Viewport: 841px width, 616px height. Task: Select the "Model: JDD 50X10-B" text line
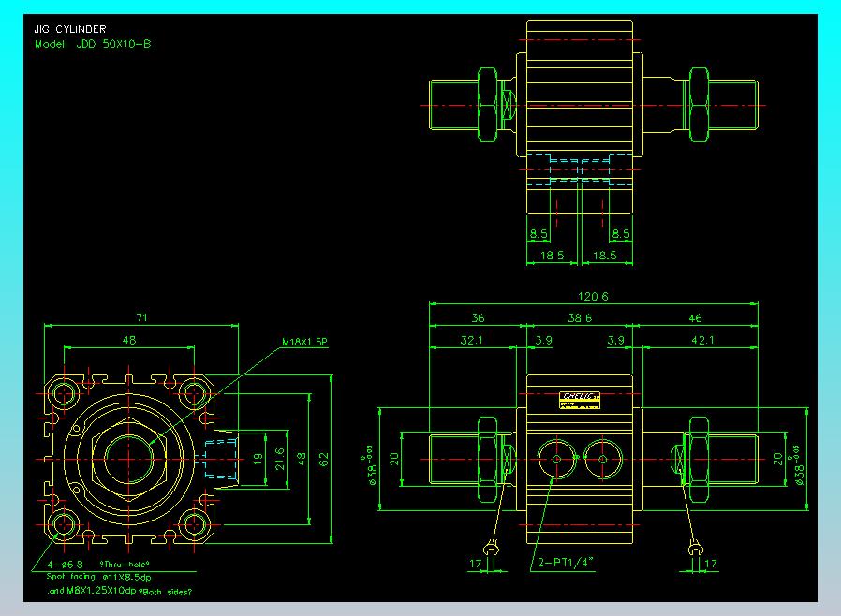coord(93,44)
